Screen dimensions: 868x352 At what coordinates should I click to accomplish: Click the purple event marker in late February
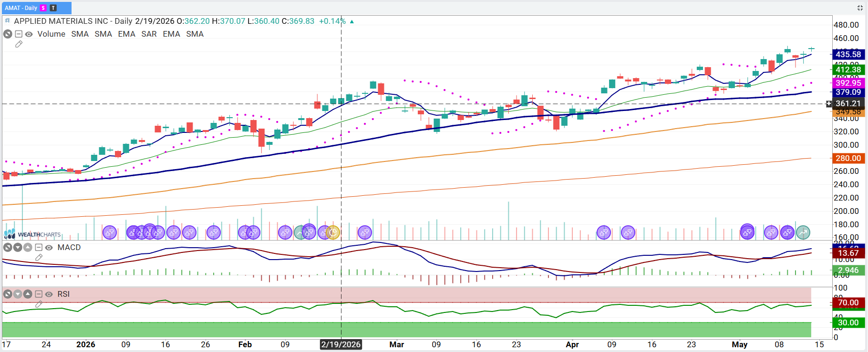click(x=365, y=232)
